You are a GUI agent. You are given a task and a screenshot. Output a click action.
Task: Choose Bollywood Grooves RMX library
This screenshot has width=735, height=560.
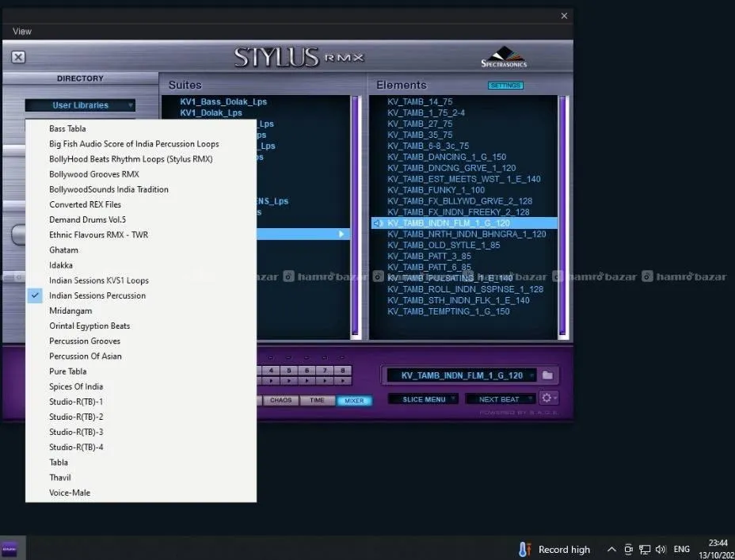coord(141,174)
